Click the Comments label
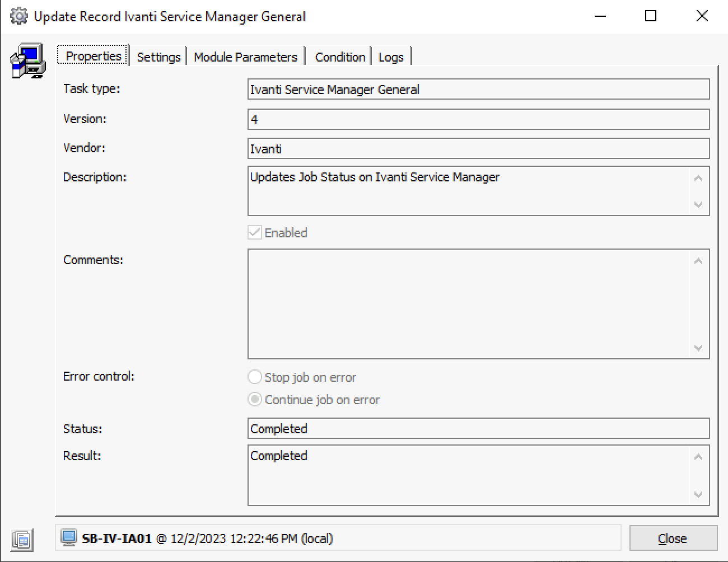This screenshot has height=562, width=728. coord(93,260)
